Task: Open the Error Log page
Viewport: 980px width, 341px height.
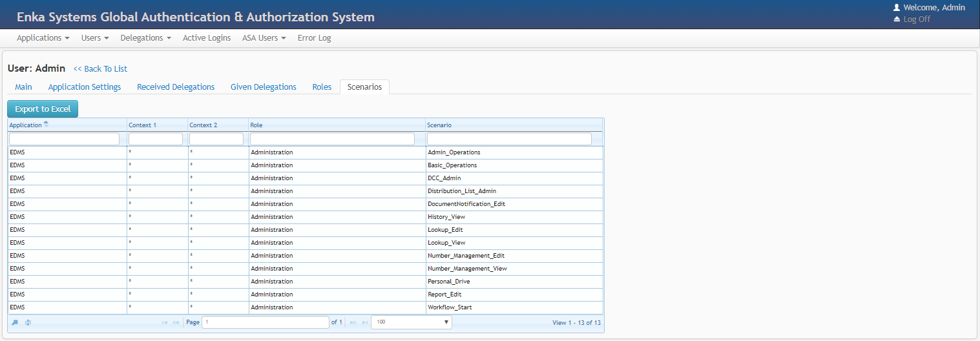Action: (x=314, y=38)
